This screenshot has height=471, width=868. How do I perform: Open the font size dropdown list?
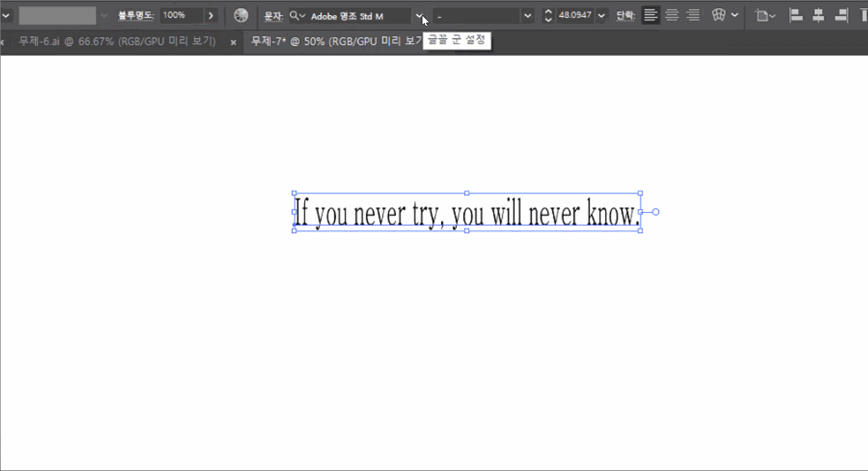pyautogui.click(x=601, y=15)
